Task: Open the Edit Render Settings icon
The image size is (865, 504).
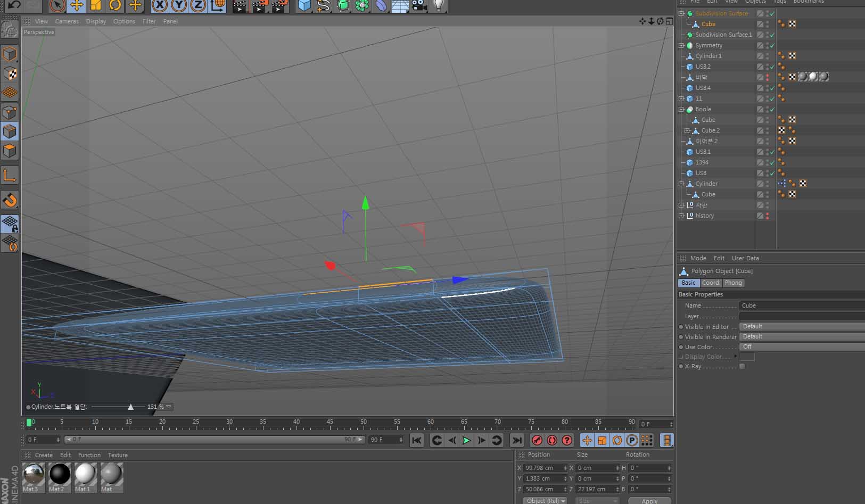Action: click(279, 6)
